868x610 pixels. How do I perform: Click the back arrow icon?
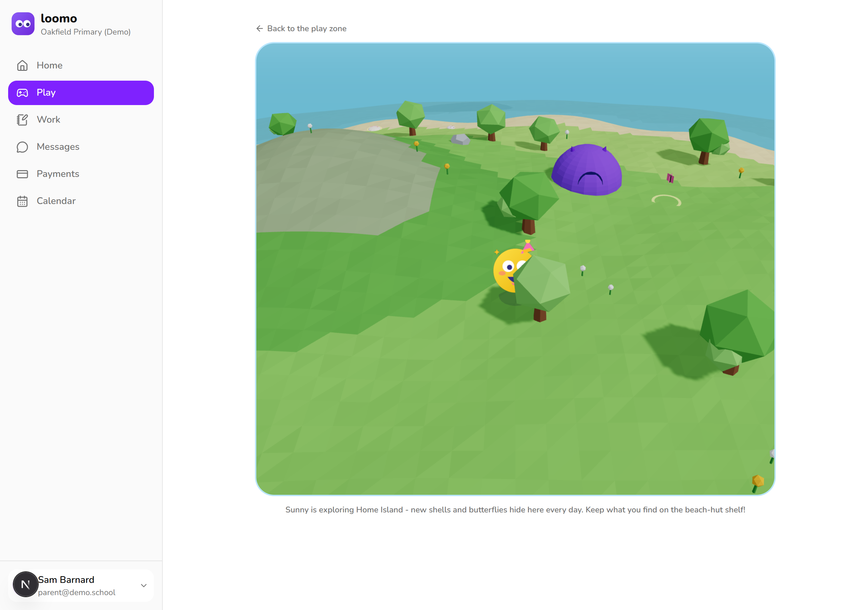259,29
